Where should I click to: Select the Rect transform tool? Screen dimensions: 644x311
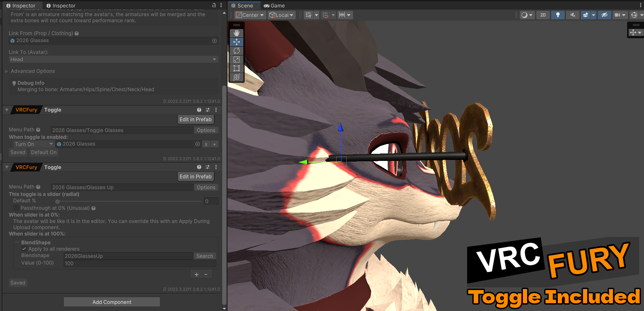pyautogui.click(x=237, y=68)
